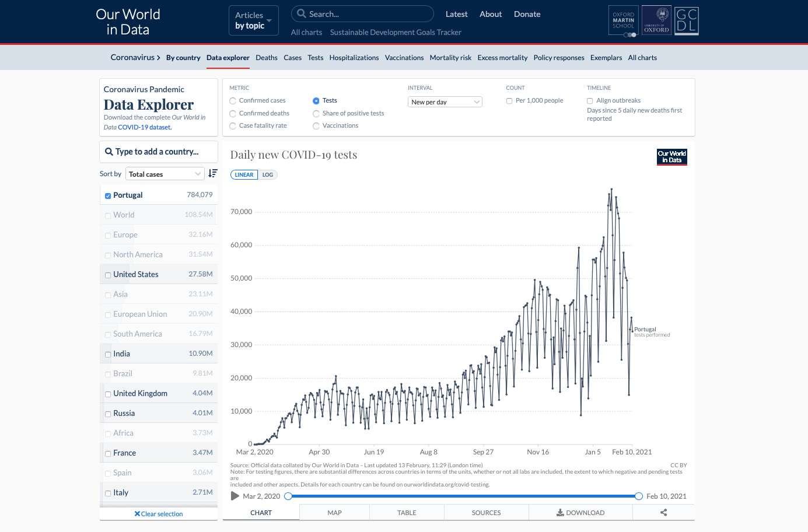Image resolution: width=808 pixels, height=532 pixels.
Task: Click the blue timeline track midpoint
Action: point(463,496)
